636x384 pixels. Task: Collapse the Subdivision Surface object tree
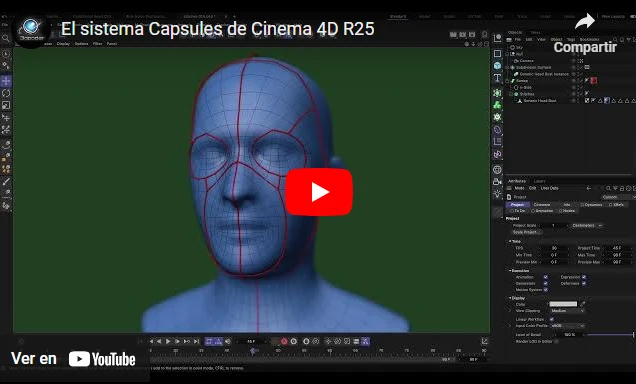(x=507, y=67)
